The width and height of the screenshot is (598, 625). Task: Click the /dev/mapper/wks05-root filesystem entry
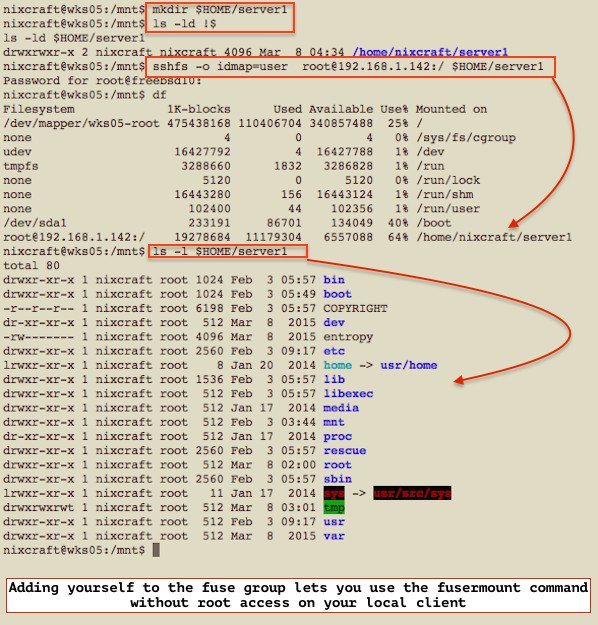tap(81, 123)
